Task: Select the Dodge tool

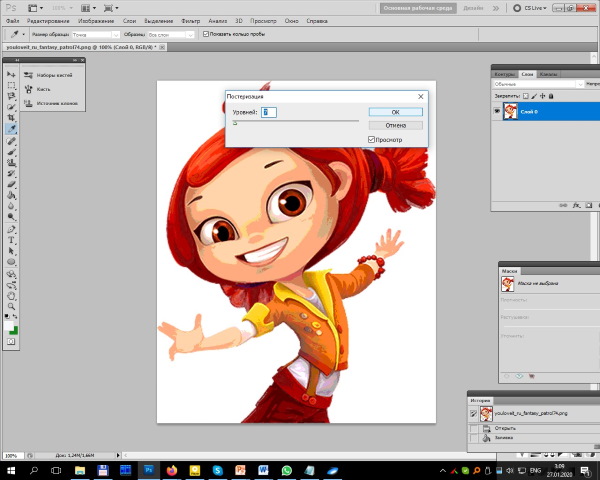Action: [x=11, y=217]
